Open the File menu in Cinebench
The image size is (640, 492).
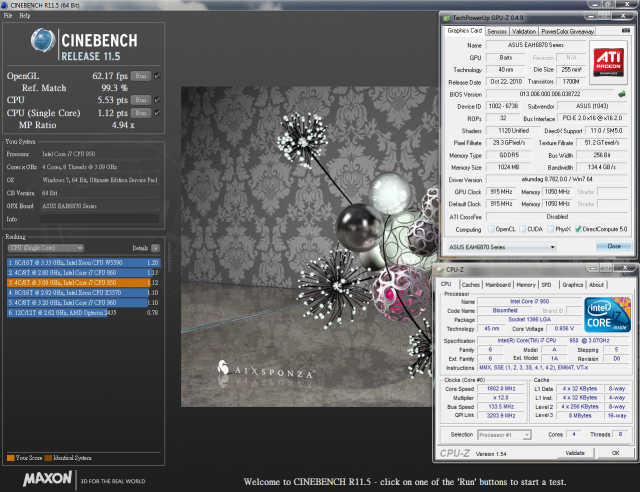pos(8,16)
